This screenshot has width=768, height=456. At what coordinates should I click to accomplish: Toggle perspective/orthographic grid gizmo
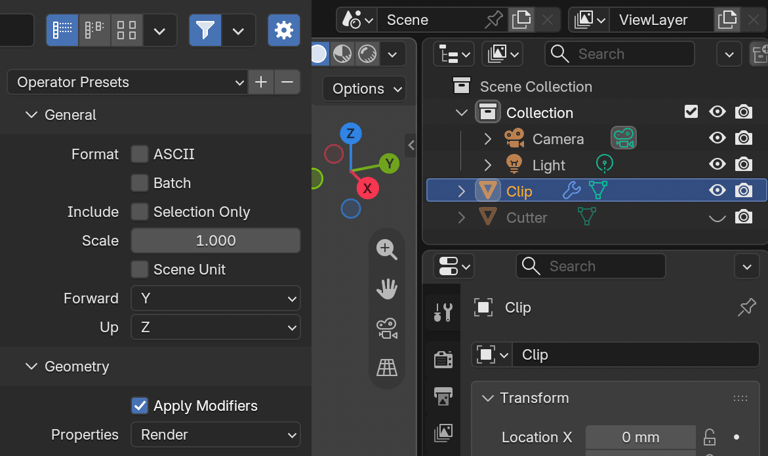coord(387,368)
